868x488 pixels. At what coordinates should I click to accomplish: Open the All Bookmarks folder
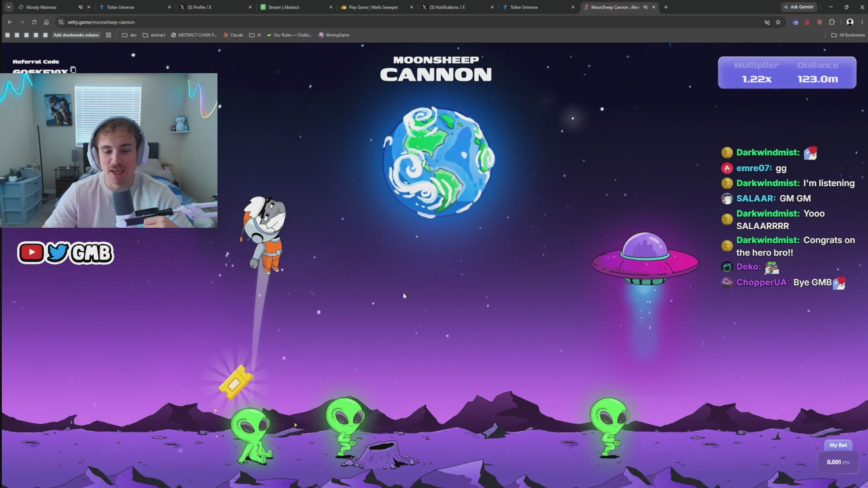[x=848, y=35]
